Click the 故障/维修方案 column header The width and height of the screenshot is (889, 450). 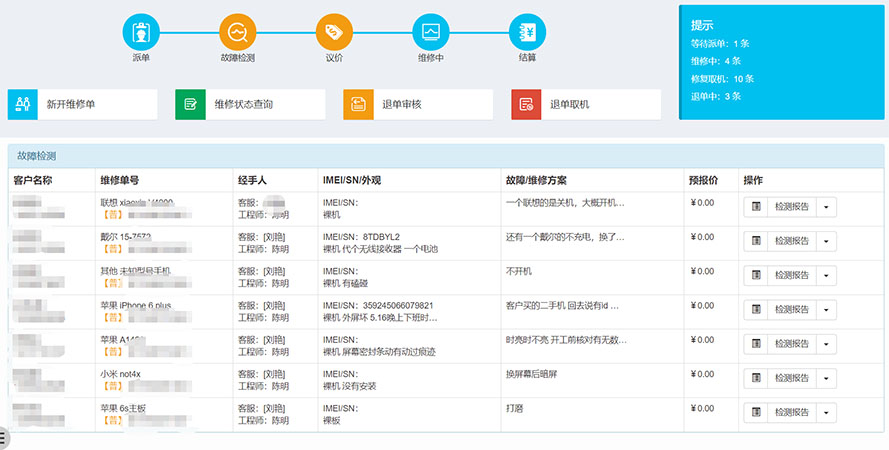pyautogui.click(x=536, y=180)
